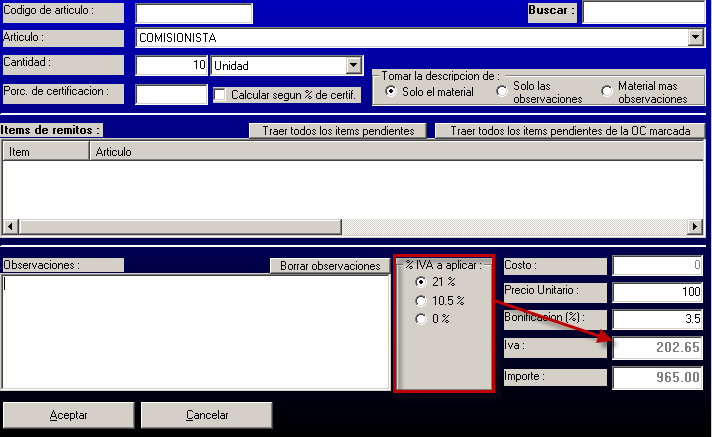Select Material mas observaciones option

pos(607,91)
